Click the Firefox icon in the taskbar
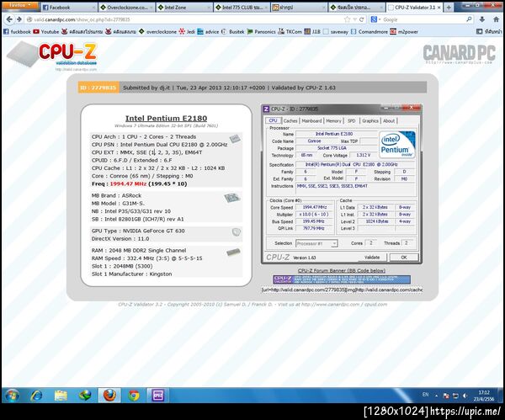This screenshot has width=505, height=420. [x=109, y=396]
